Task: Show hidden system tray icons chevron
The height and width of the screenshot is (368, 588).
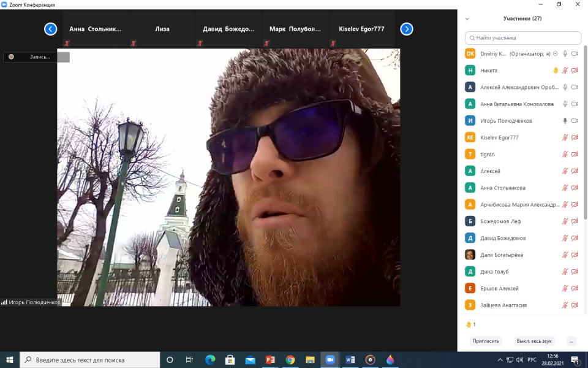Action: click(x=500, y=360)
